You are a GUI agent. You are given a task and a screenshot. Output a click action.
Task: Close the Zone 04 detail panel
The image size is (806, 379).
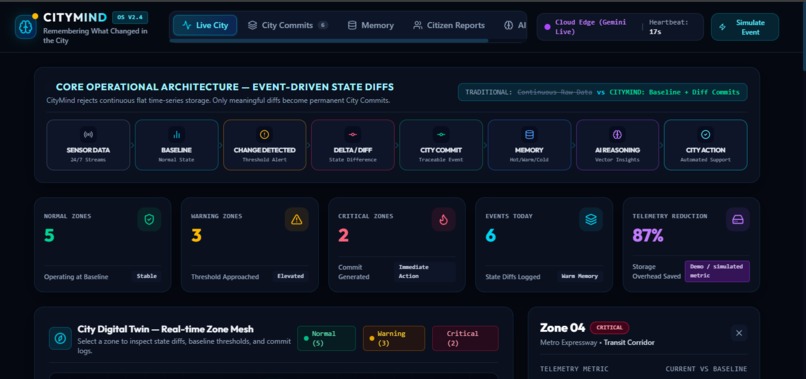tap(739, 333)
